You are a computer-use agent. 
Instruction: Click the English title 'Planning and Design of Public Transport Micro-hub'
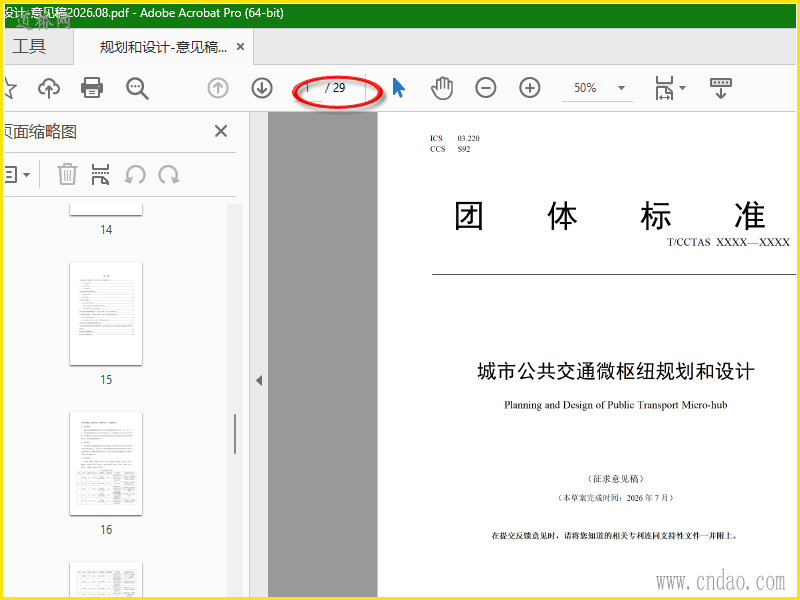click(616, 405)
